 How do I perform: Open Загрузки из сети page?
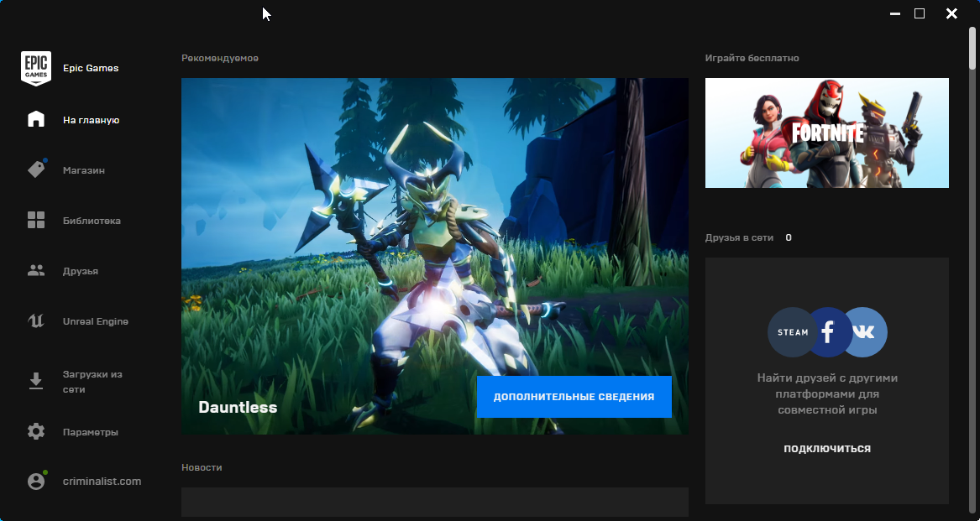click(92, 382)
